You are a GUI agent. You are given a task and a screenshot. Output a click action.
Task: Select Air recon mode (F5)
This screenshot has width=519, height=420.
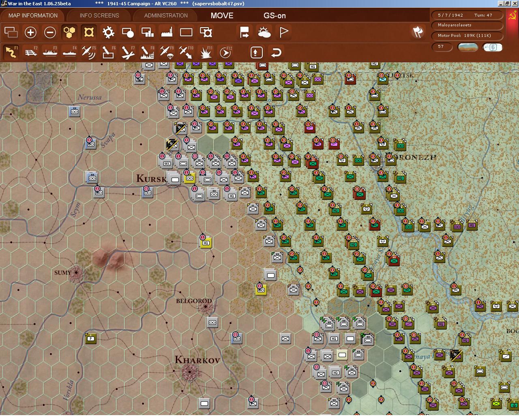point(89,52)
